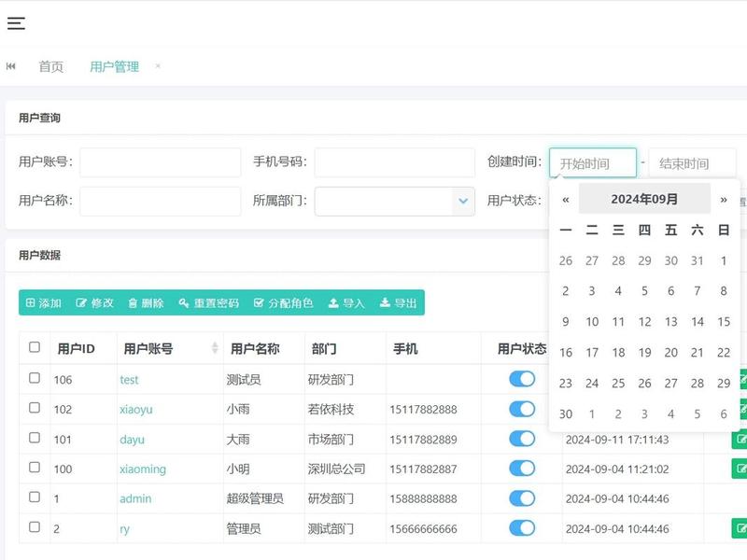Select August 31 in calendar
Screen dimensions: 747x560
pyautogui.click(x=697, y=260)
